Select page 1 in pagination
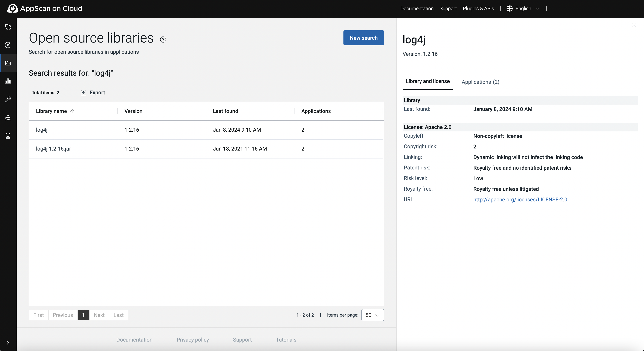Screen dimensions: 644x351 [x=83, y=315]
